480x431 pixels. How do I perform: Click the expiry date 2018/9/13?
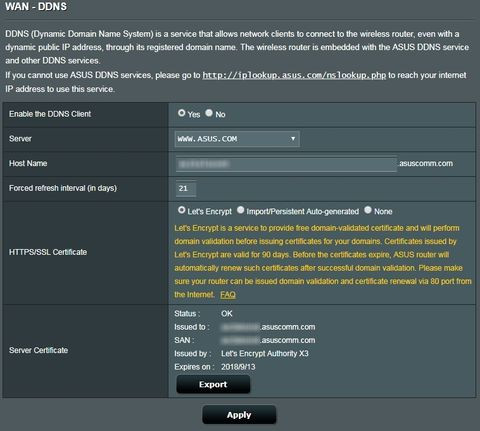point(238,367)
